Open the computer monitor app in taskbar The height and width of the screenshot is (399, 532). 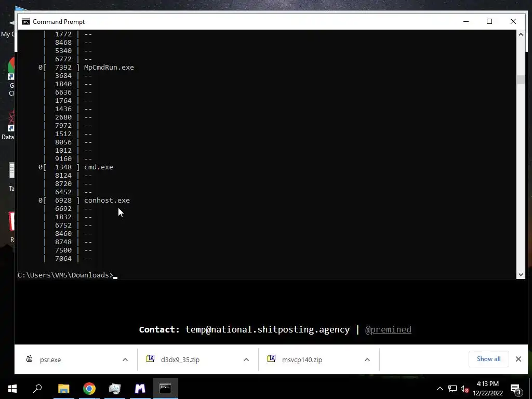point(115,389)
